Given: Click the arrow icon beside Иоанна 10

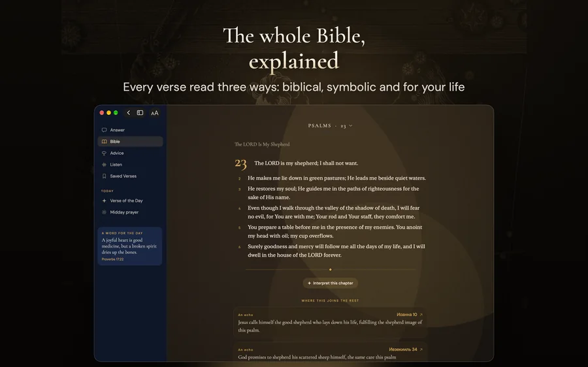Looking at the screenshot, I should (x=421, y=315).
